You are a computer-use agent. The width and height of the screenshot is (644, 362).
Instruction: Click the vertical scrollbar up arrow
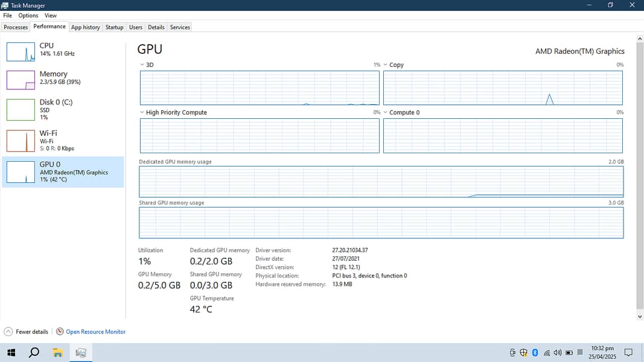(640, 39)
